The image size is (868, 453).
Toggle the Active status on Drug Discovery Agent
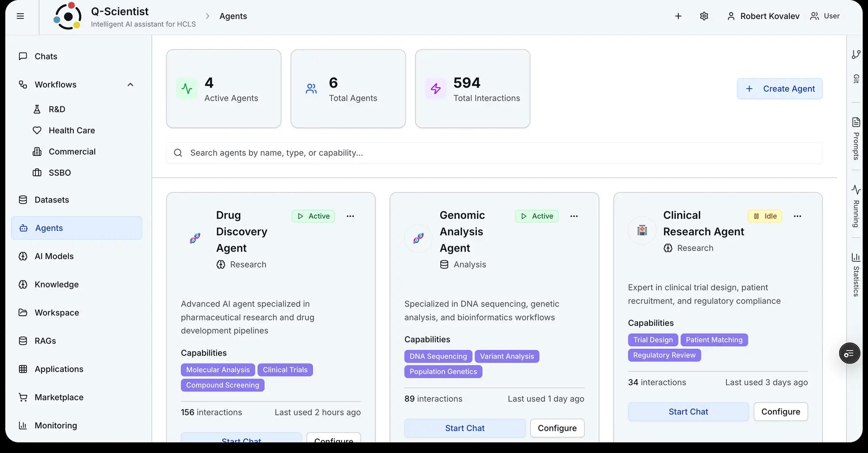(313, 216)
